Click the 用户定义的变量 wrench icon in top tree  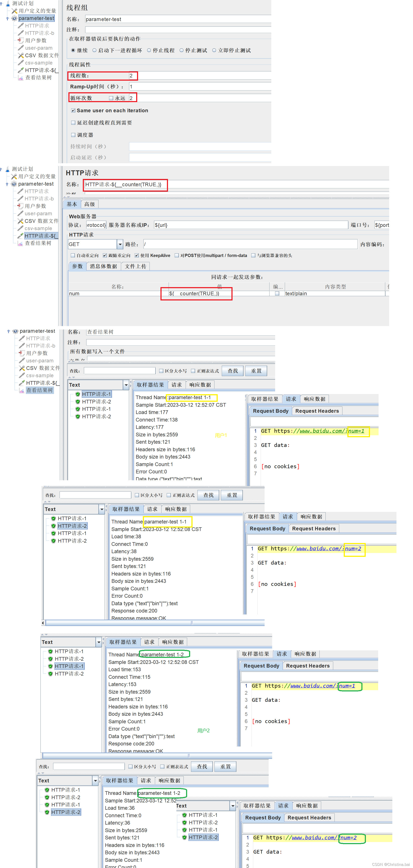tap(14, 11)
